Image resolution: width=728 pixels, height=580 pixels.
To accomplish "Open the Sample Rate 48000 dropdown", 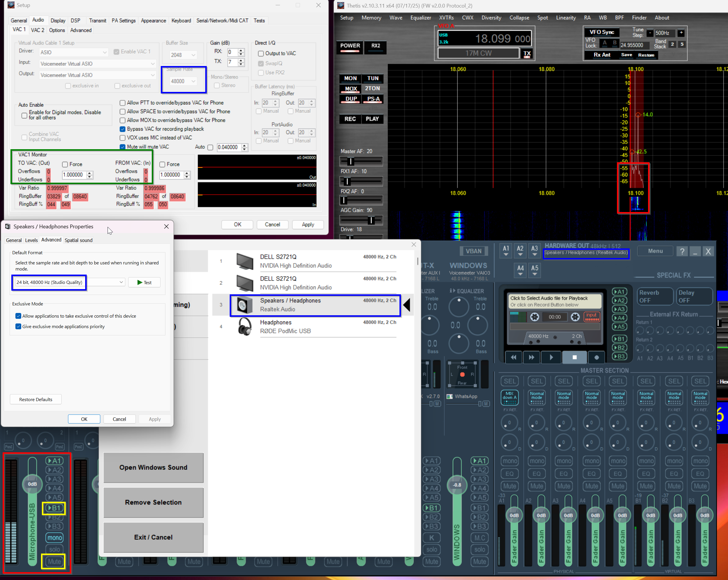I will tap(183, 81).
